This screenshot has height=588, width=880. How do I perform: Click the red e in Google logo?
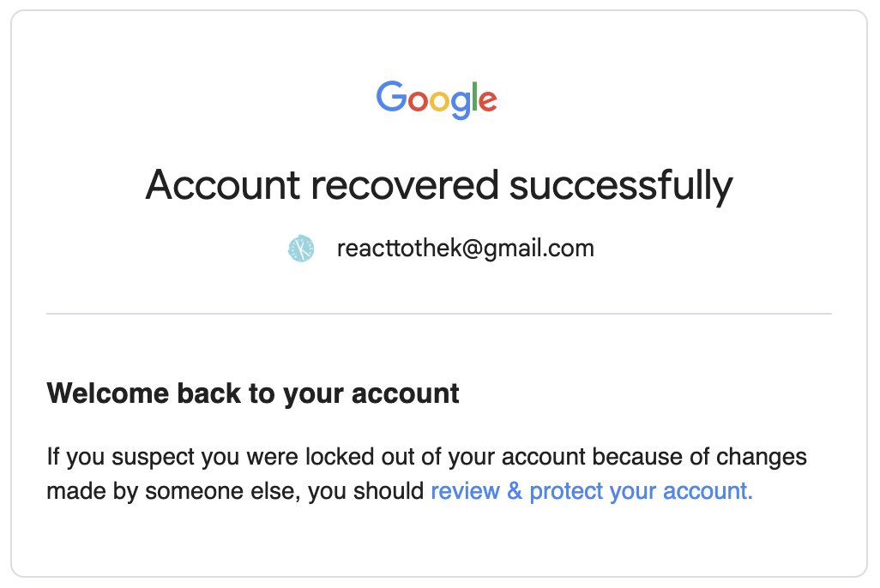488,101
